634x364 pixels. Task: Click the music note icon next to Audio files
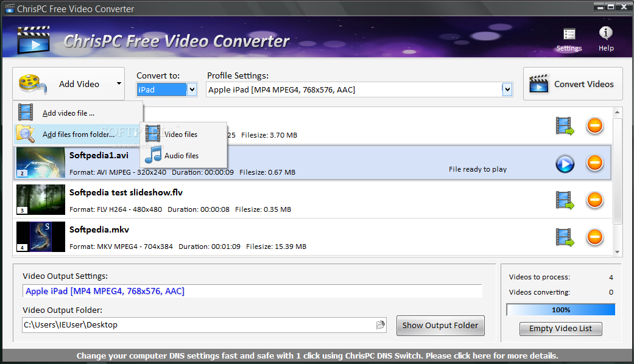(153, 155)
